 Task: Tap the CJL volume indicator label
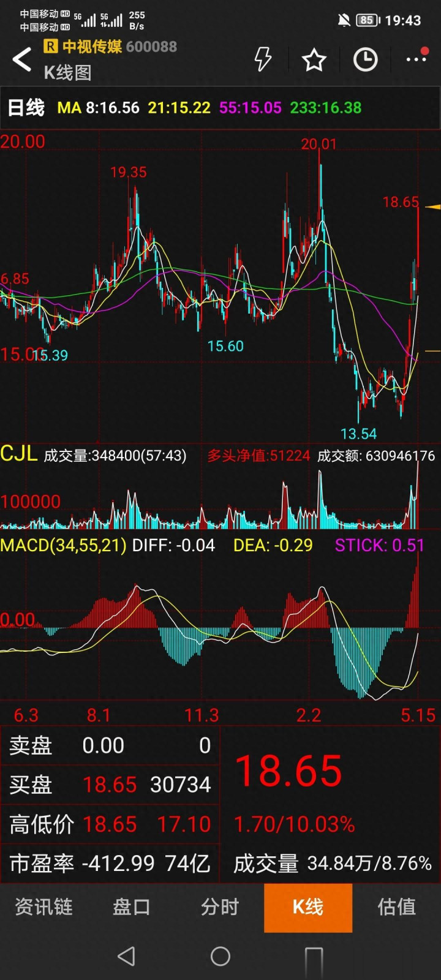click(x=18, y=454)
